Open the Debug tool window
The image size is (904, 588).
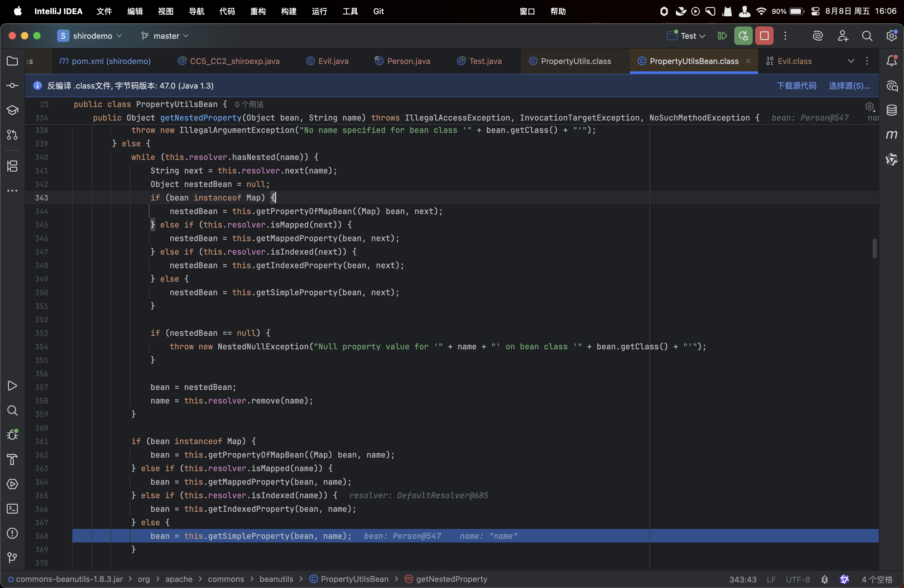click(x=12, y=435)
